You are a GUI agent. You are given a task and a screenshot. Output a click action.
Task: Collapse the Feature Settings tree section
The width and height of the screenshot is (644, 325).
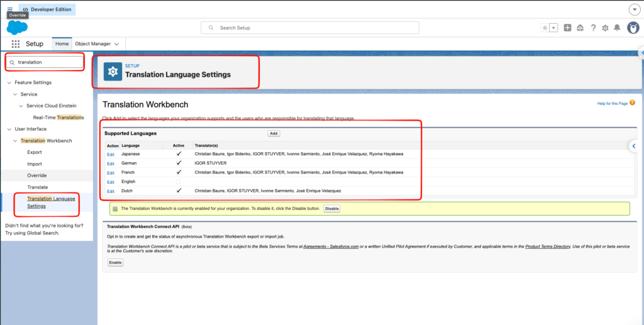9,82
